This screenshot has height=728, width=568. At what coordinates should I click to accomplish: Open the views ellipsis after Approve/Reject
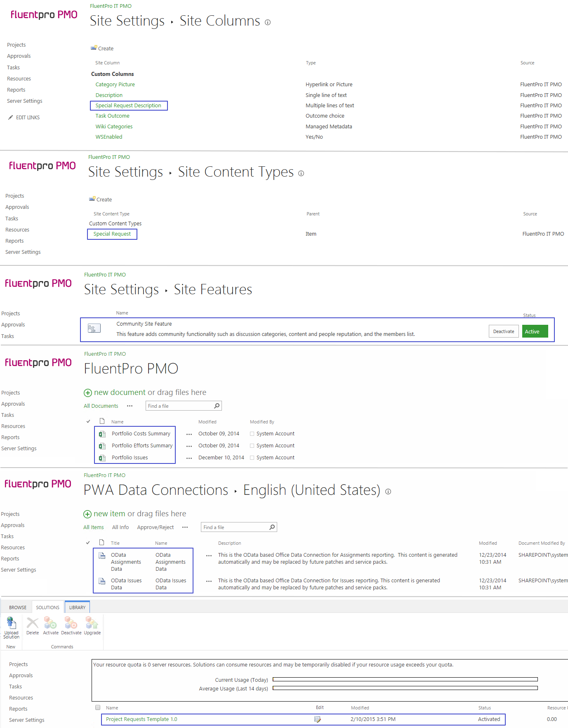pos(185,527)
